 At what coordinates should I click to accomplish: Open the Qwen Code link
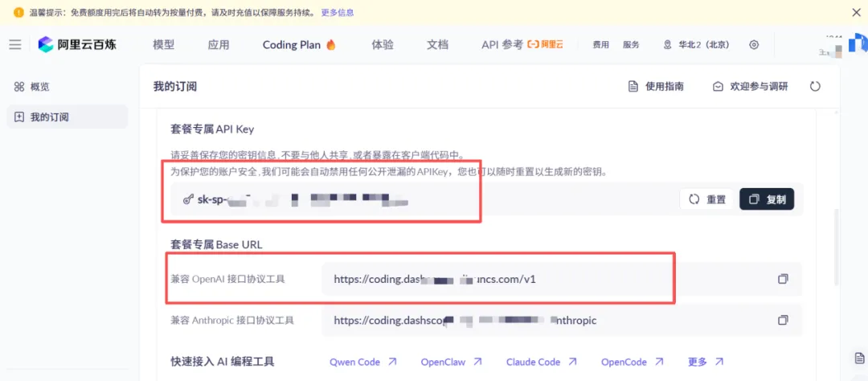pos(363,363)
